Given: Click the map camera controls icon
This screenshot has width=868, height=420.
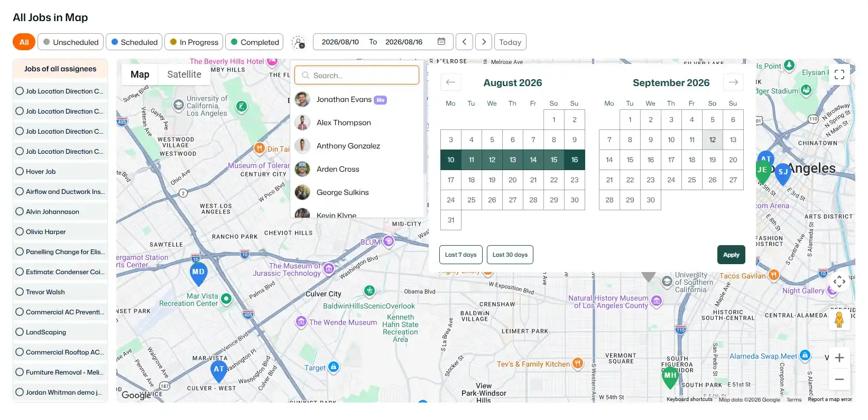Looking at the screenshot, I should (x=839, y=282).
